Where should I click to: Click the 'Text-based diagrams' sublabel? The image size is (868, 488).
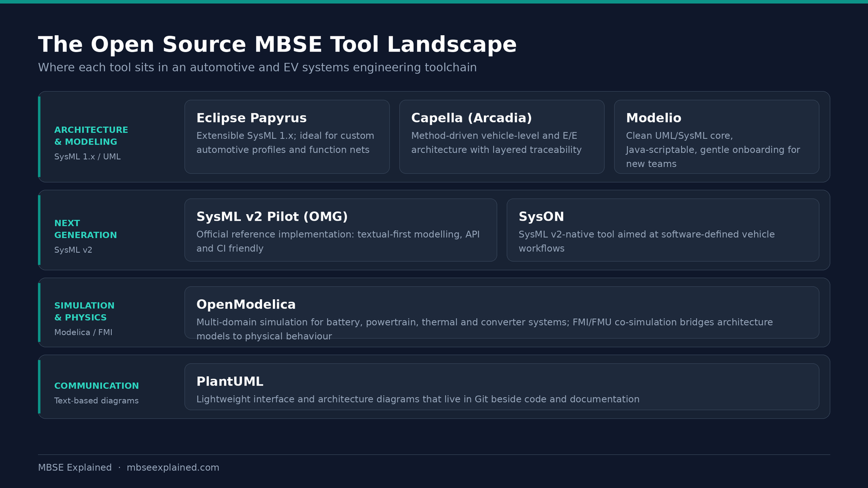(x=97, y=401)
